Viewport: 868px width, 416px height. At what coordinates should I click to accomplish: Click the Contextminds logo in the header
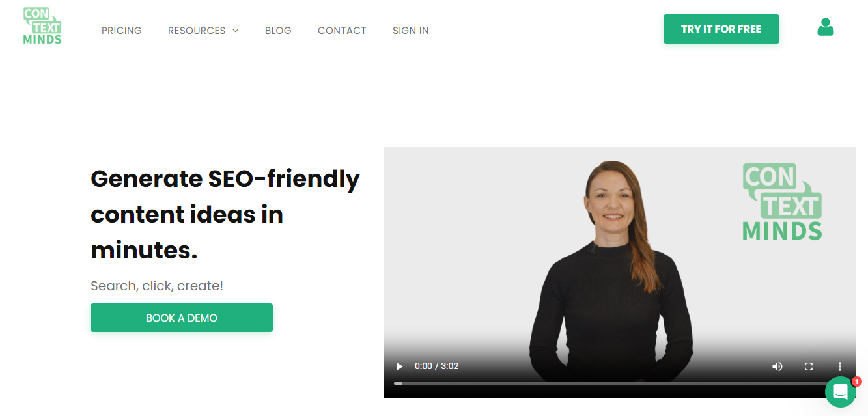(42, 26)
